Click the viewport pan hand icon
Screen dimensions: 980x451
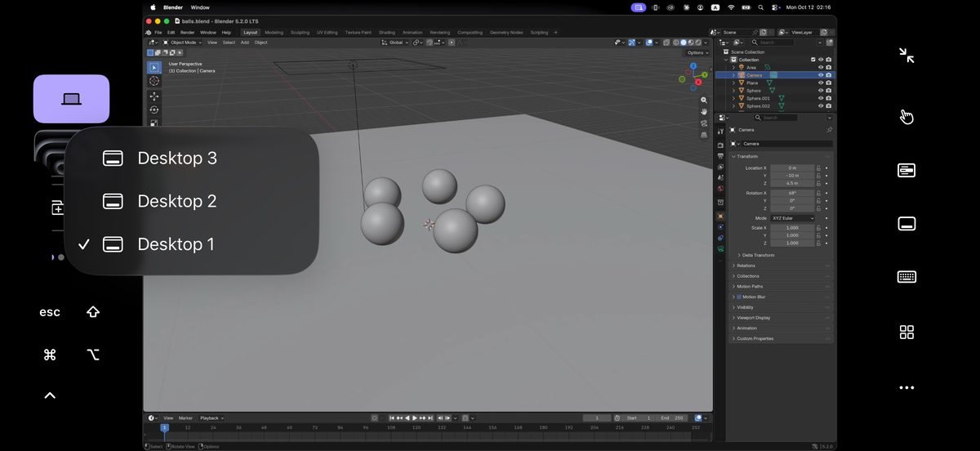click(x=704, y=111)
